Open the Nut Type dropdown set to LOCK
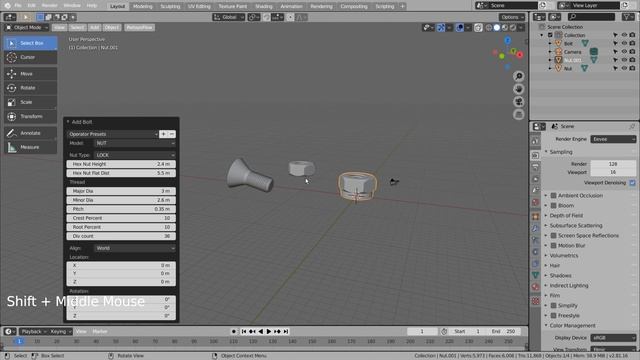Image resolution: width=640 pixels, height=360 pixels. (135, 155)
